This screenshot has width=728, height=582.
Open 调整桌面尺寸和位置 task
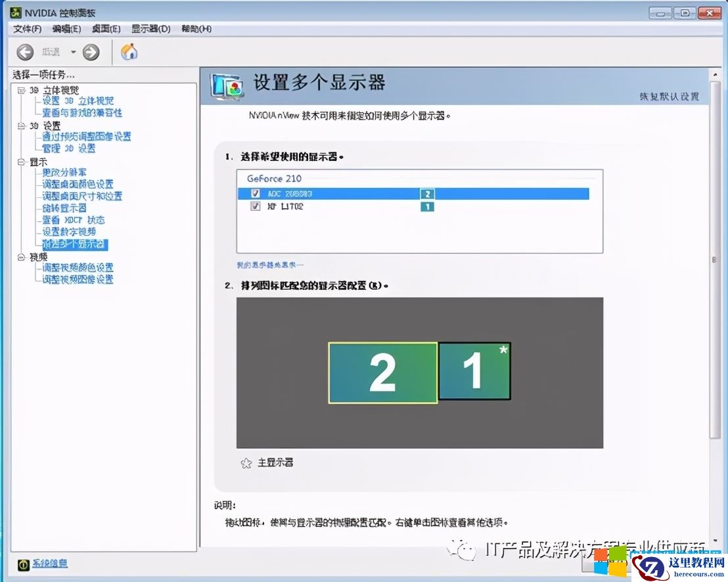tap(82, 196)
